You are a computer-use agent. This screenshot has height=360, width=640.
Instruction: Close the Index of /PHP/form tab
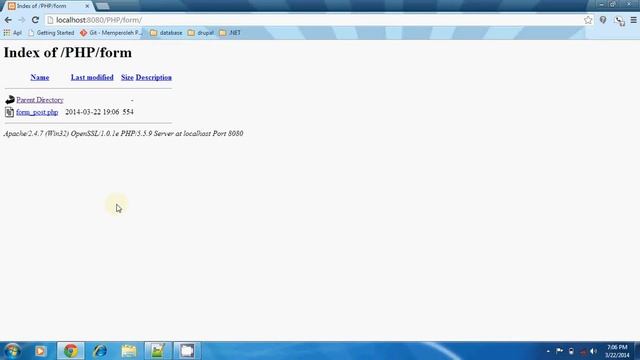click(87, 6)
